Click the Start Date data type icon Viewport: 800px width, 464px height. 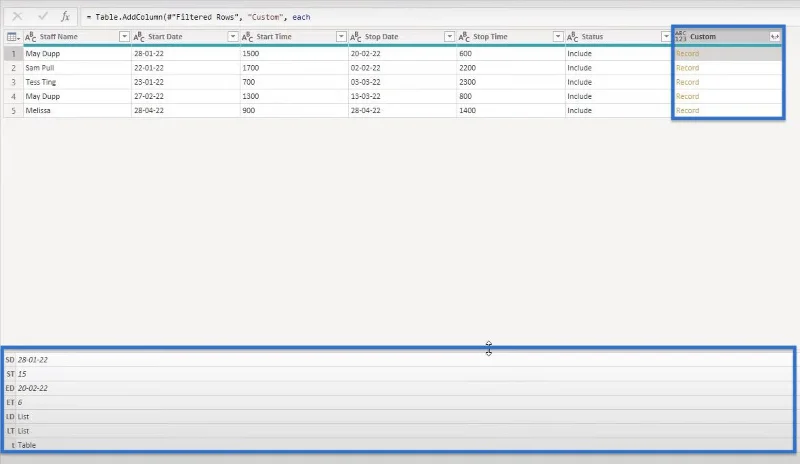click(139, 37)
